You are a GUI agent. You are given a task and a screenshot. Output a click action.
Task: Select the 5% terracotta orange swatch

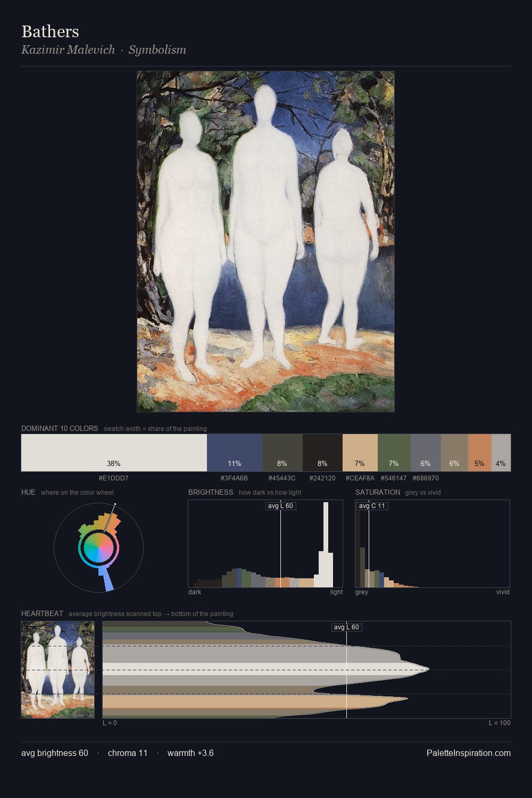click(480, 453)
